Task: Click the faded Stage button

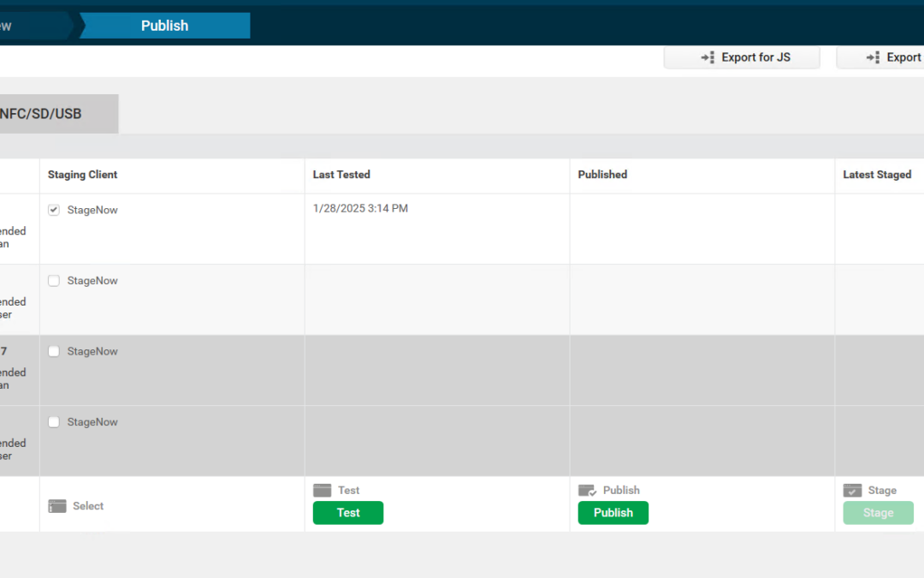Action: click(x=879, y=513)
